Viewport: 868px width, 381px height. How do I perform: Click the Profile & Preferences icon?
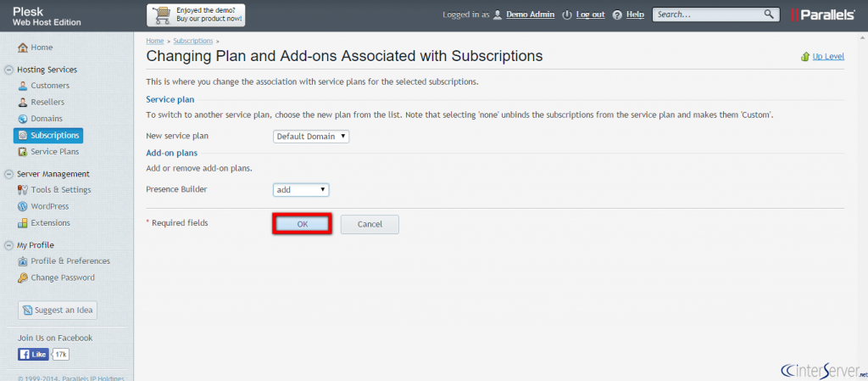[x=23, y=261]
